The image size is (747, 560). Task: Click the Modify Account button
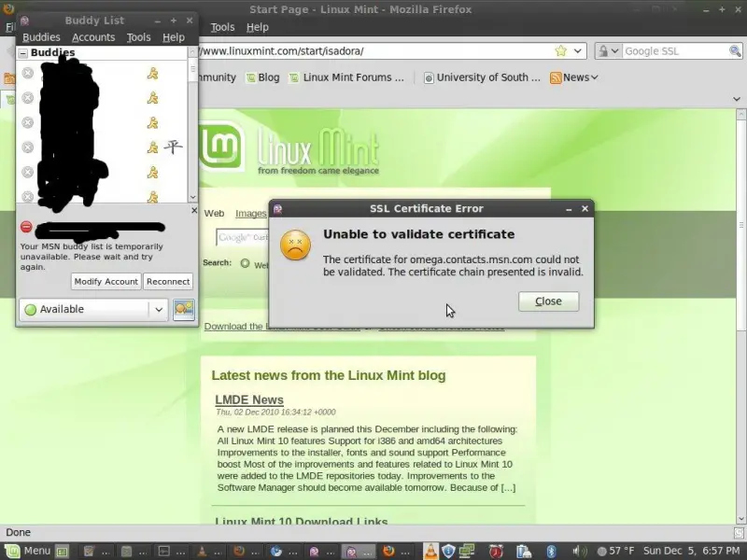(x=106, y=281)
